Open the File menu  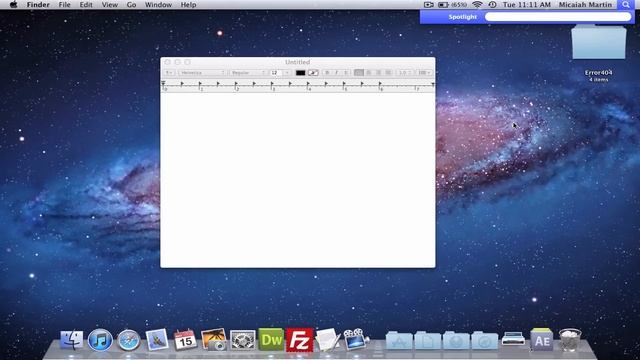[x=64, y=5]
